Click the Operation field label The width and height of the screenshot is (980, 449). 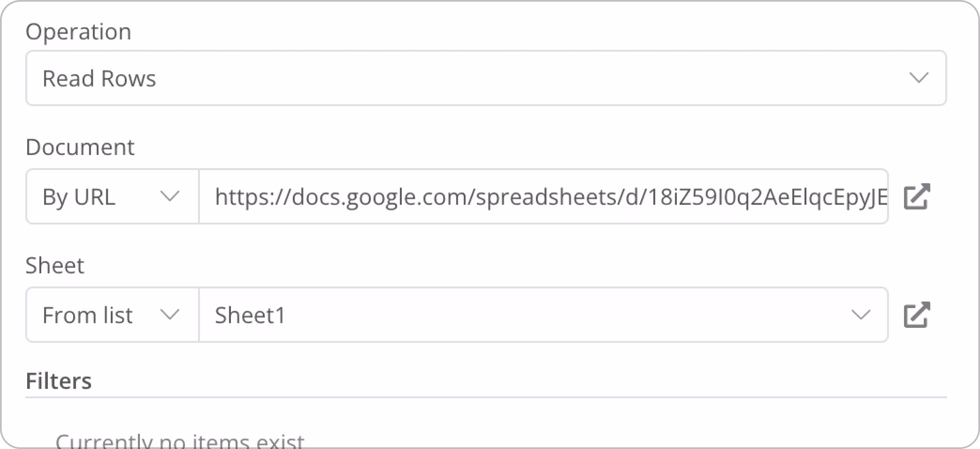click(78, 32)
